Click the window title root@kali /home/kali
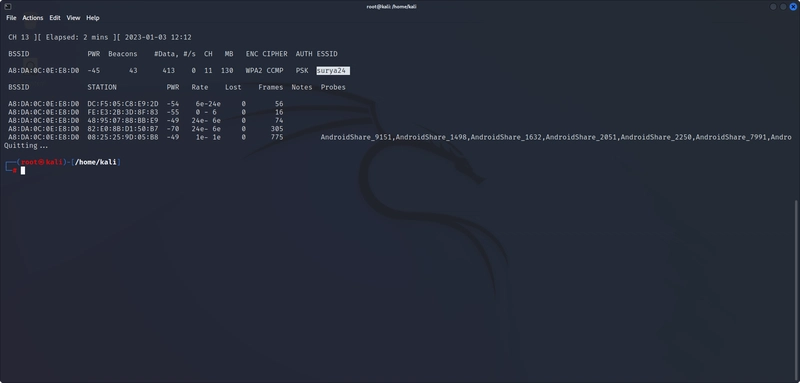800x383 pixels. (391, 7)
